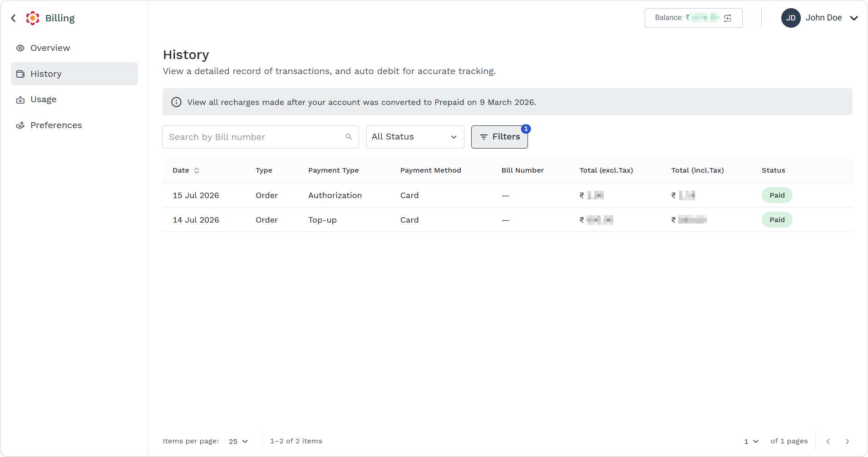Image resolution: width=868 pixels, height=457 pixels.
Task: Click the add balance icon
Action: tap(728, 18)
